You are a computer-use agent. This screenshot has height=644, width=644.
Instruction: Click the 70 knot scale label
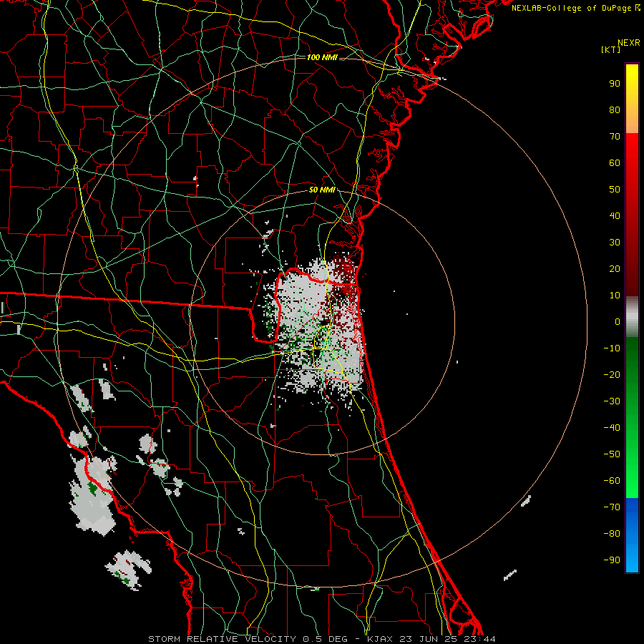click(615, 137)
